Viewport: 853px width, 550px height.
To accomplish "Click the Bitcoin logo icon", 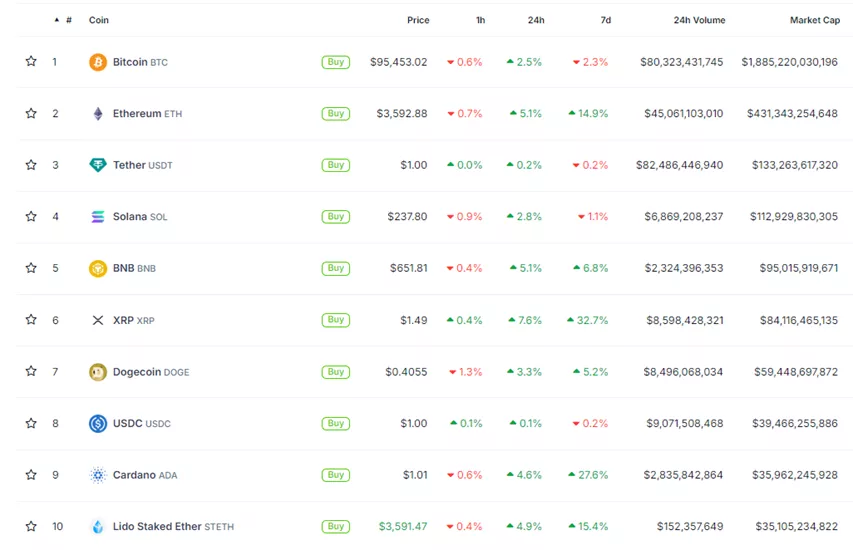I will tap(98, 62).
